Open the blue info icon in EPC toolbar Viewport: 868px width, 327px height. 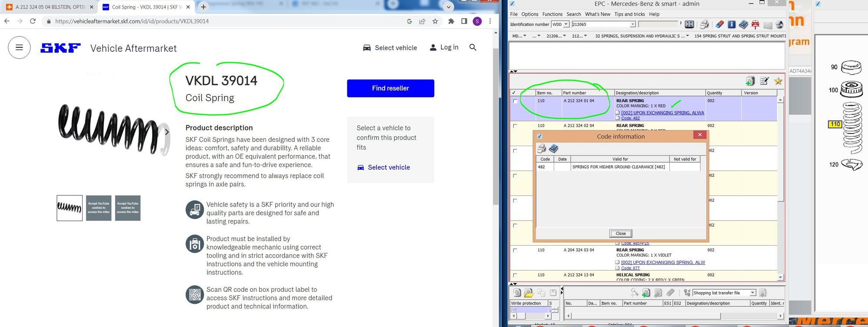click(x=732, y=24)
